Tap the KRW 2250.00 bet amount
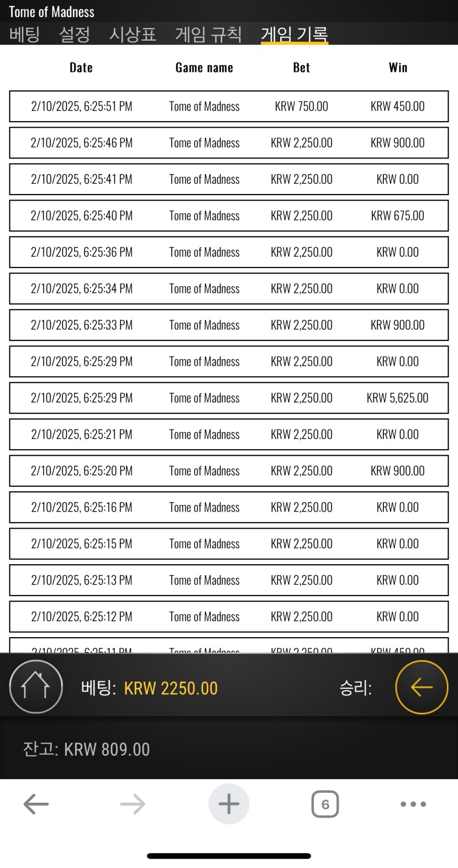This screenshot has width=458, height=868. 171,688
